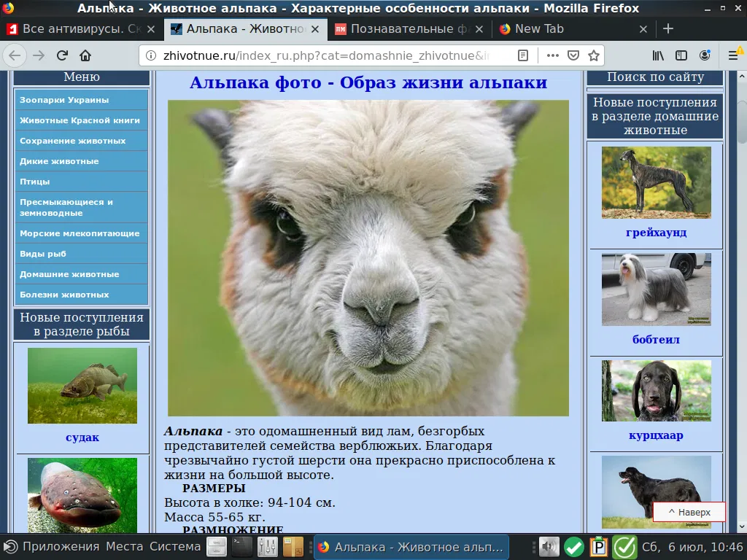Save page to Pocket
Image resolution: width=747 pixels, height=560 pixels.
point(573,55)
